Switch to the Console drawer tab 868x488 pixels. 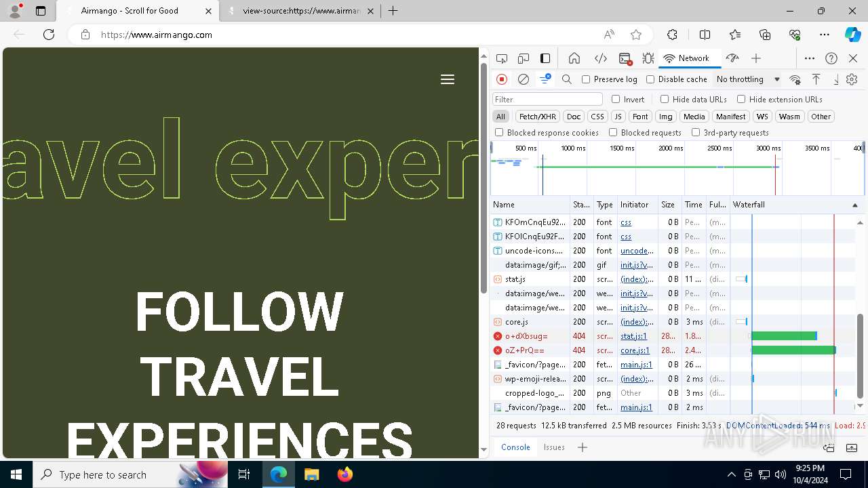515,447
